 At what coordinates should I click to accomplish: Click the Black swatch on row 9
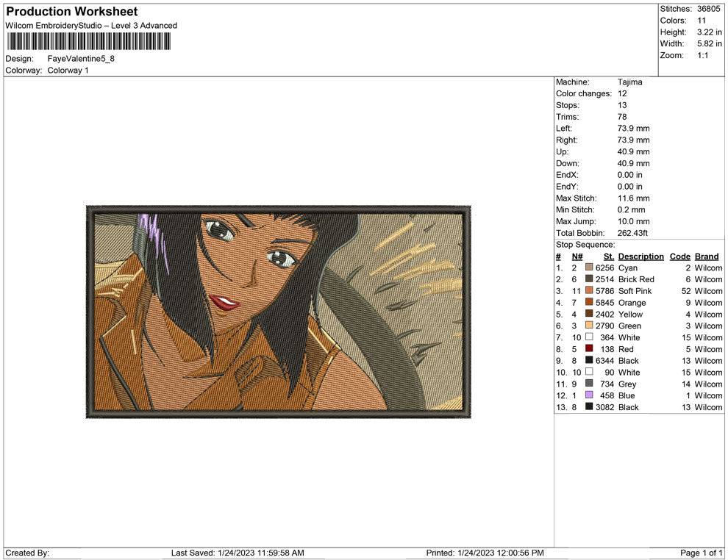[589, 361]
